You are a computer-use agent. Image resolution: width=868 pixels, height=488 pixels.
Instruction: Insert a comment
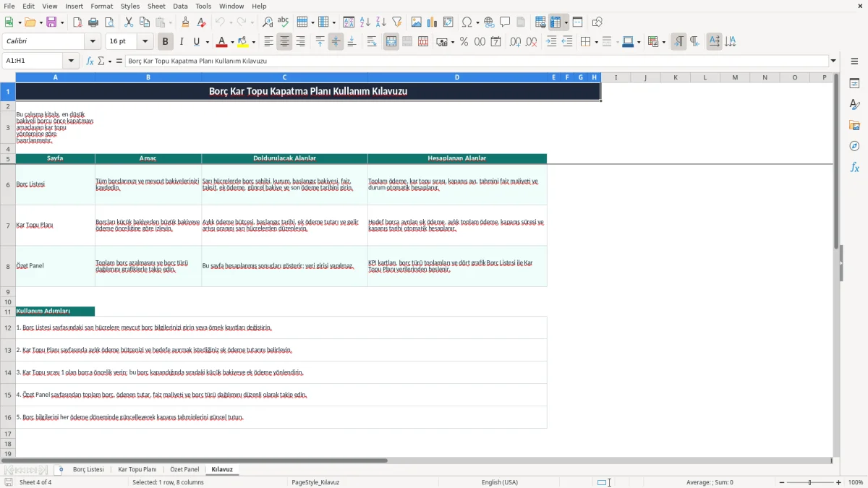tap(505, 22)
